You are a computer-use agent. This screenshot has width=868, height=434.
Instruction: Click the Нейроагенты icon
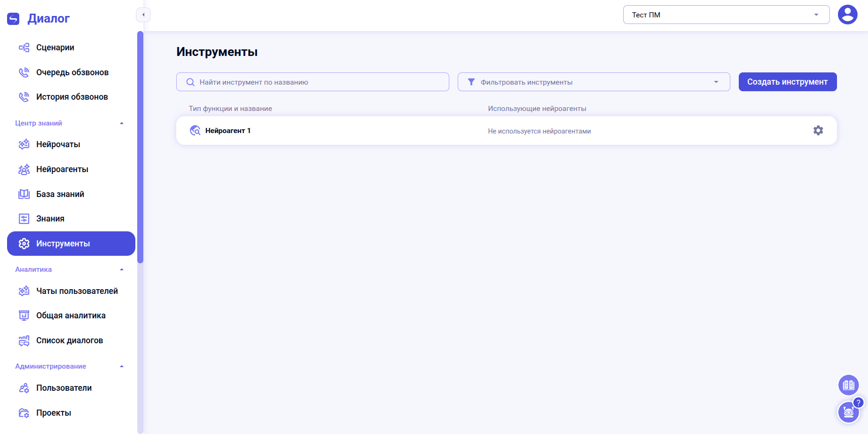(24, 169)
